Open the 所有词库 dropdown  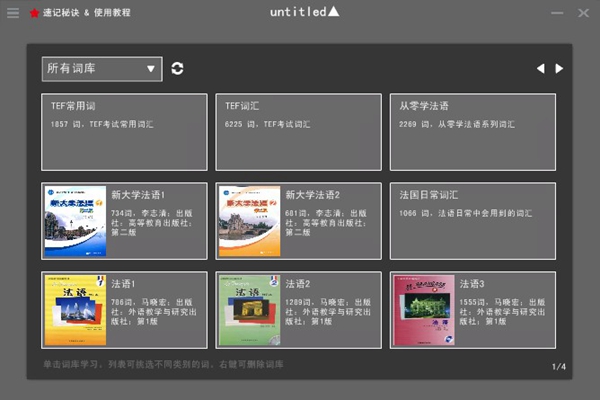[x=102, y=69]
